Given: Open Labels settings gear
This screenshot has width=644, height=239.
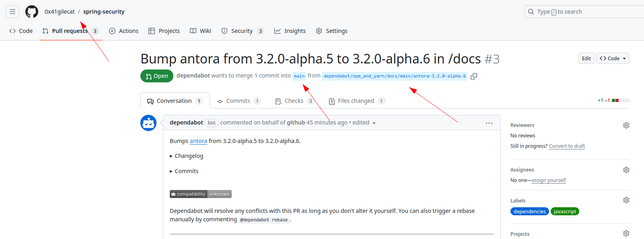Looking at the screenshot, I should (x=626, y=200).
